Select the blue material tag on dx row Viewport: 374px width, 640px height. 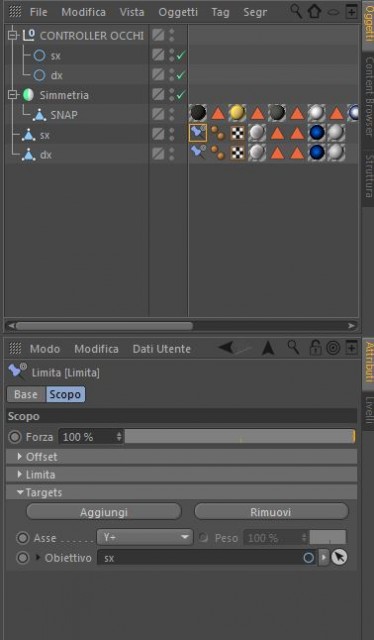point(317,153)
